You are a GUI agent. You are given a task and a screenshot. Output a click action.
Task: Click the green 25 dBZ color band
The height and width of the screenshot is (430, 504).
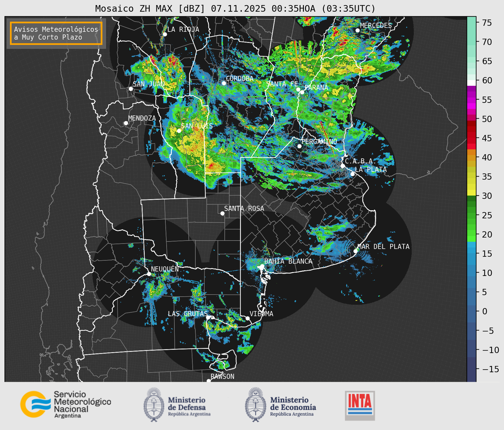[x=471, y=215]
